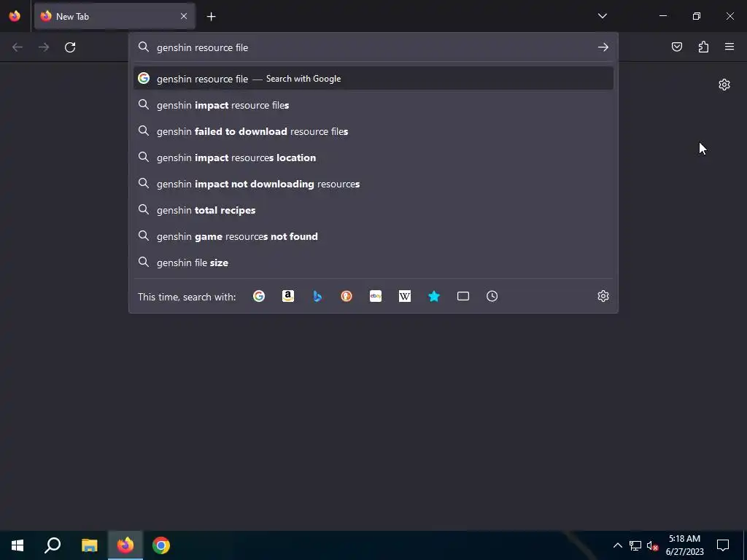Select 'genshin game resources not found' suggestion
Viewport: 747px width, 560px height.
tap(373, 236)
